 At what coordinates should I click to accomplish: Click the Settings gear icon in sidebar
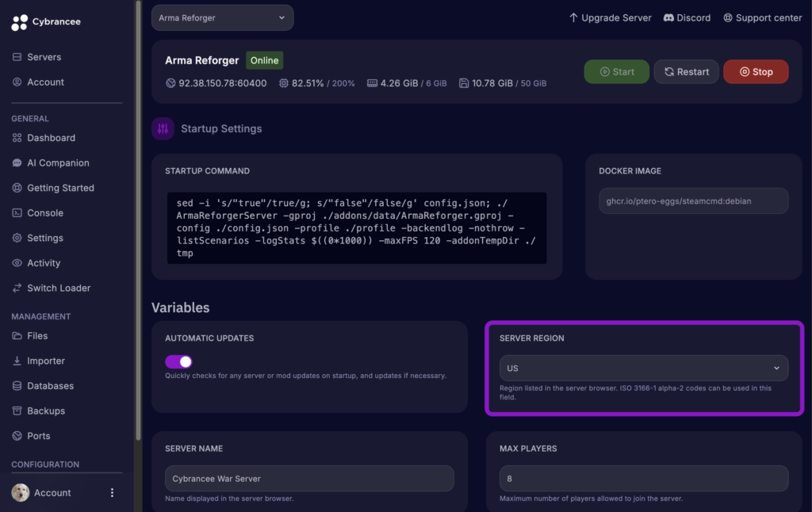pos(17,238)
